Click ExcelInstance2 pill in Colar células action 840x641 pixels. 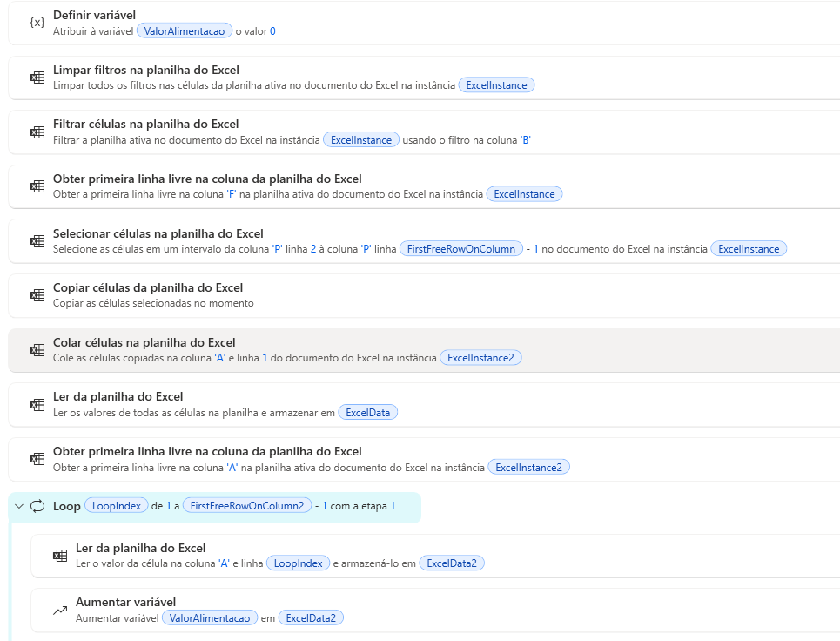point(480,358)
